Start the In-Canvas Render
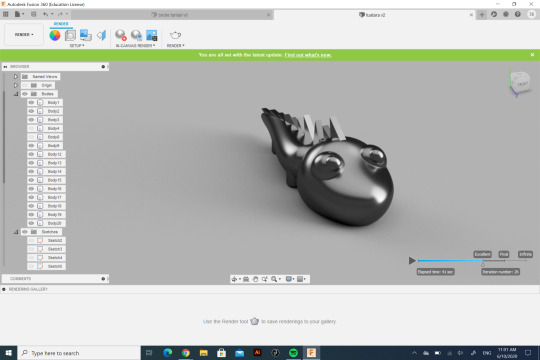The image size is (540, 360). (x=121, y=35)
